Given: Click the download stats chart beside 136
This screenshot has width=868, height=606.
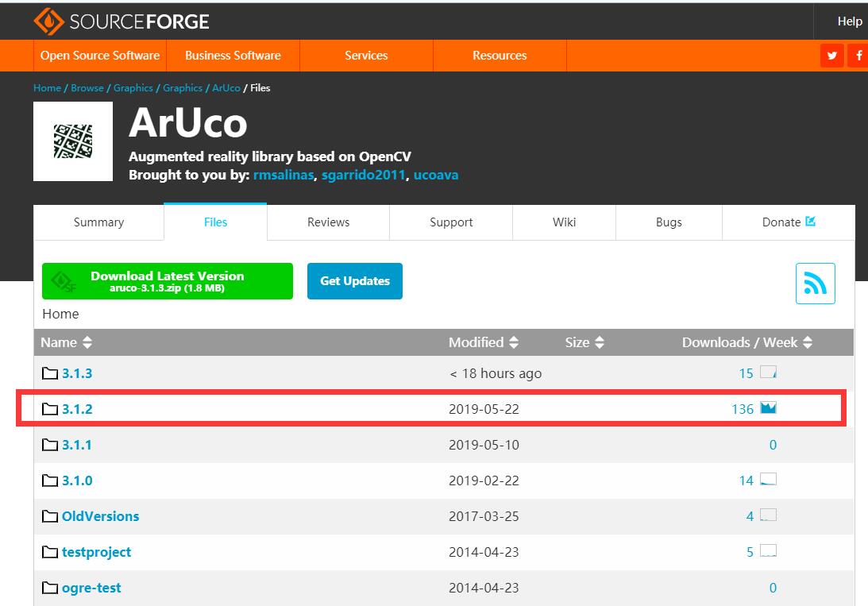Looking at the screenshot, I should [x=767, y=408].
